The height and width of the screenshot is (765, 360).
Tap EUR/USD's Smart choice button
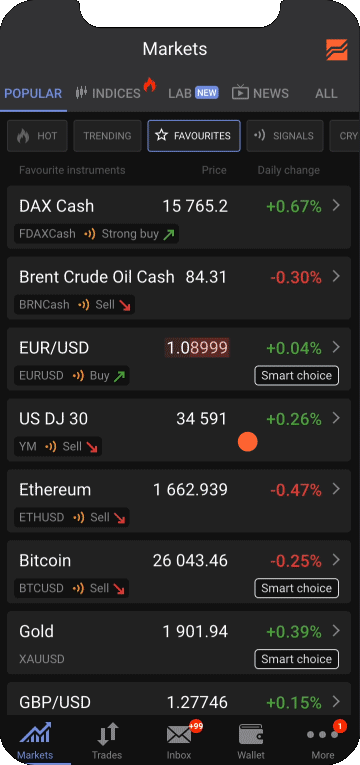[297, 376]
